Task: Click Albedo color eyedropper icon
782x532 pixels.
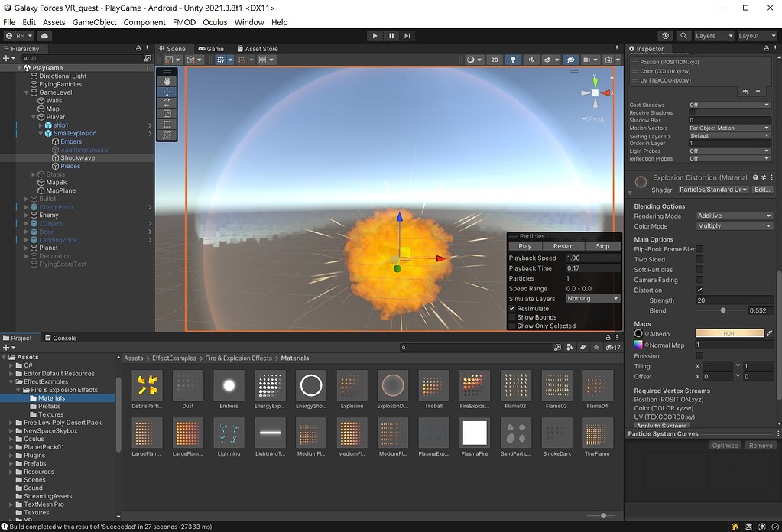Action: coord(770,333)
